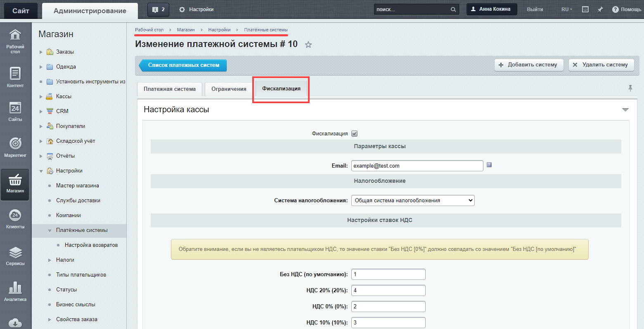The height and width of the screenshot is (329, 644).
Task: Open the Анна Кокина profile button
Action: (x=492, y=9)
